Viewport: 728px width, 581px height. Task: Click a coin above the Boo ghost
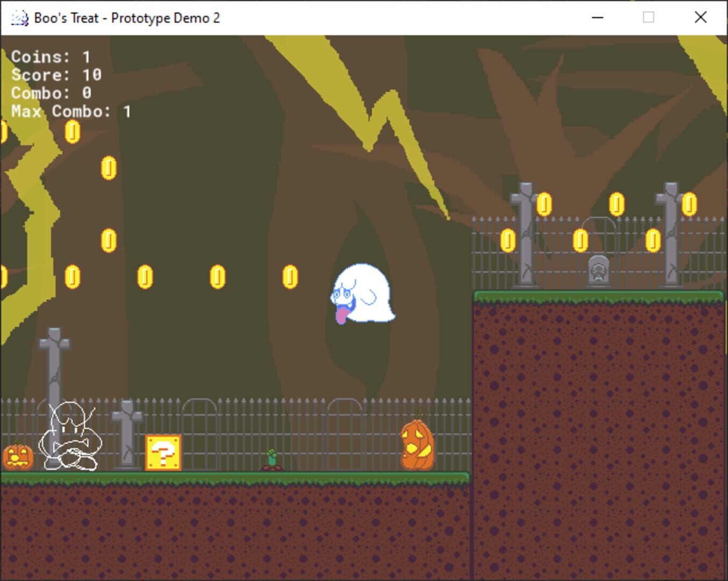(290, 278)
